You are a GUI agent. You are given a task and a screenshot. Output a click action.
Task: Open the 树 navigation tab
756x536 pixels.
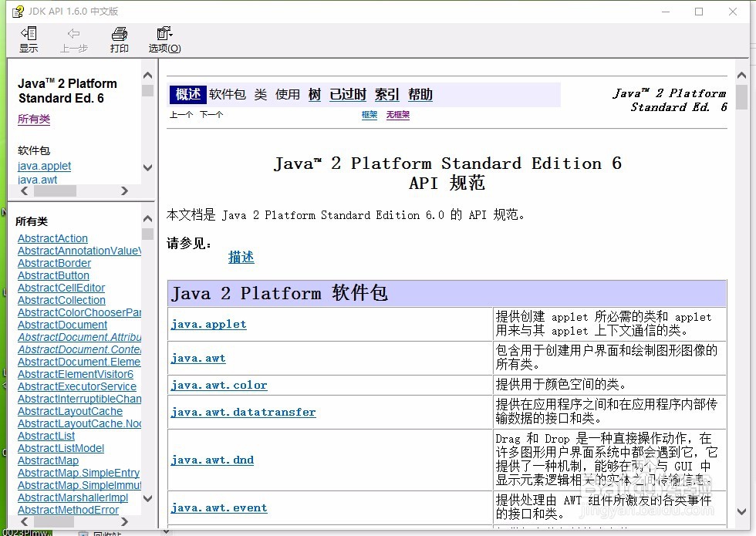coord(315,94)
